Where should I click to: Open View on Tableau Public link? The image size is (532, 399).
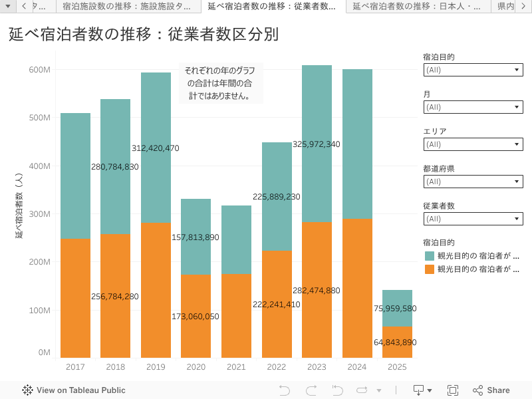tap(80, 390)
